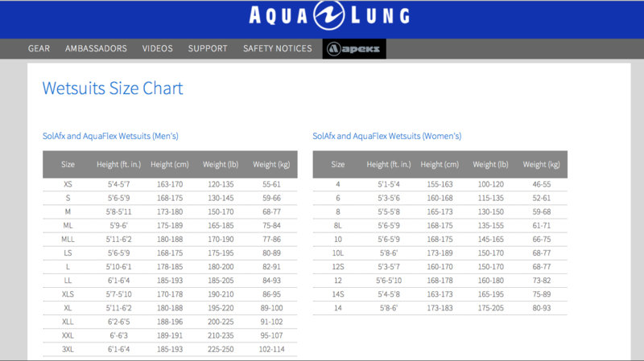
Task: Click the Wetsuits Size Chart heading
Action: pyautogui.click(x=113, y=88)
